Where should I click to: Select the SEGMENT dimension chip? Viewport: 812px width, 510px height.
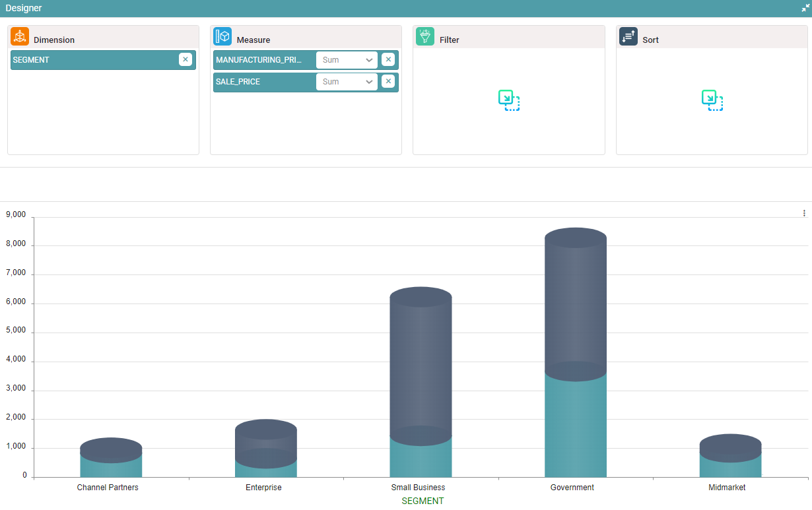pyautogui.click(x=92, y=60)
